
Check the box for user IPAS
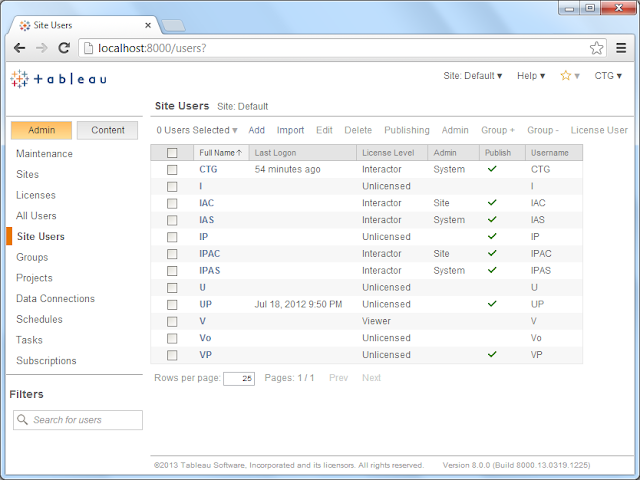172,271
